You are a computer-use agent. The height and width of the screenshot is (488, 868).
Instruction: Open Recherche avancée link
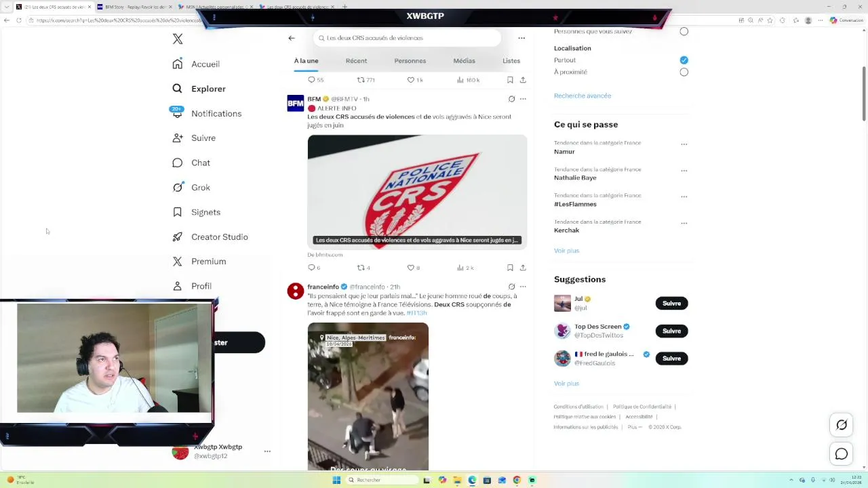[x=583, y=96]
